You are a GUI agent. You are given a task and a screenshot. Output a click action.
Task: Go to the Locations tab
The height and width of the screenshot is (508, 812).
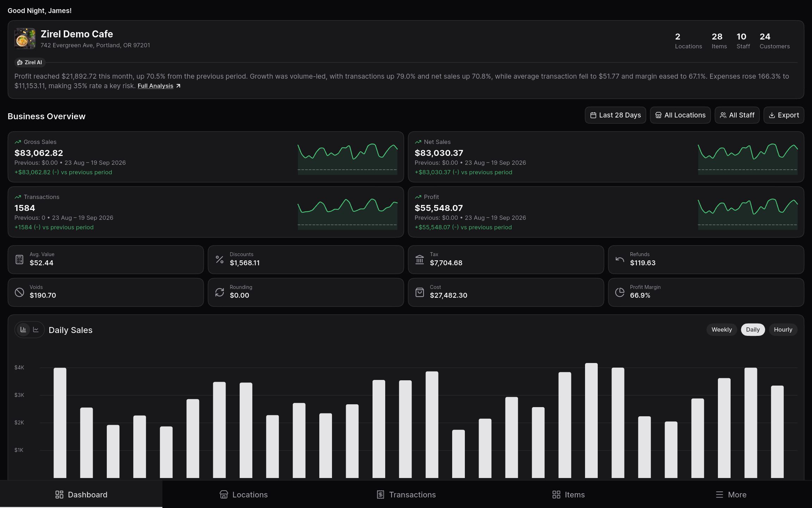point(244,495)
